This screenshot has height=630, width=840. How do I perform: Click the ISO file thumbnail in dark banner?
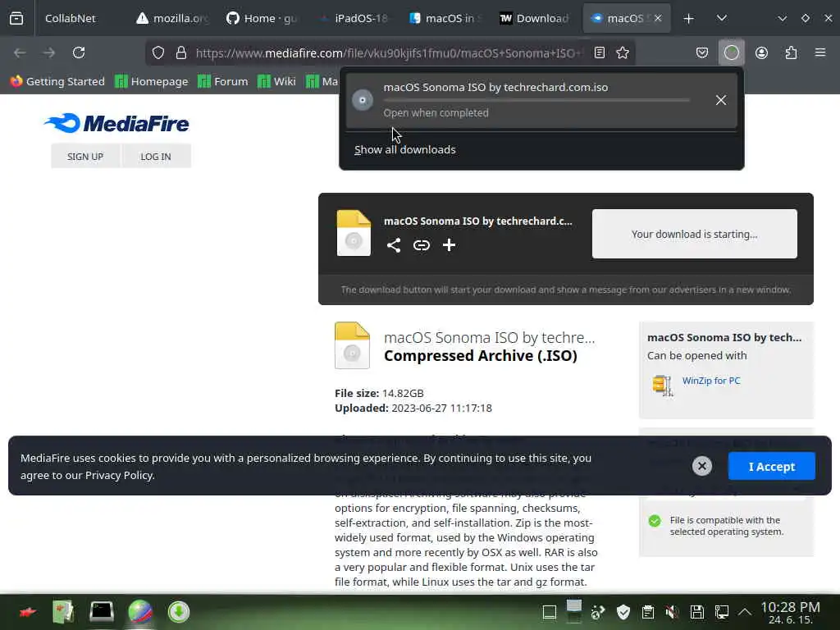(354, 233)
